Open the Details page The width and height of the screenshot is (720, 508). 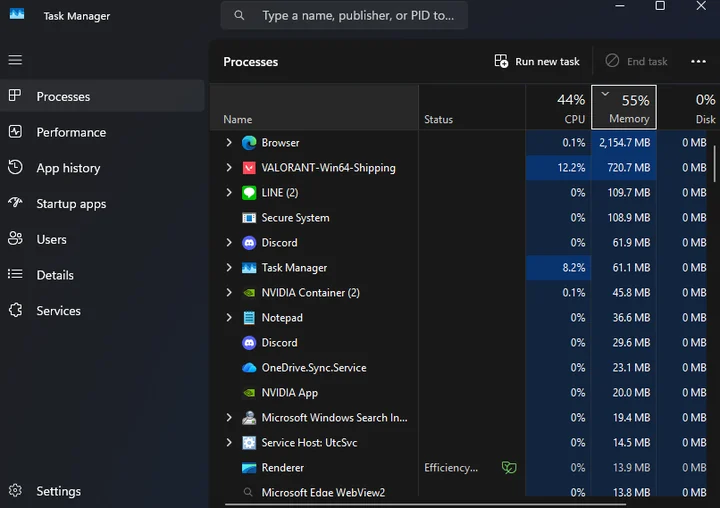point(102,275)
